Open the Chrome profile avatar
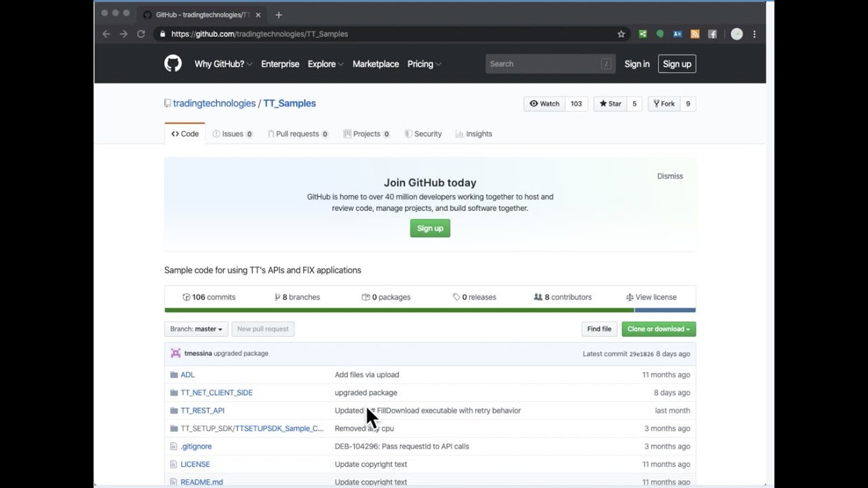 (x=737, y=34)
